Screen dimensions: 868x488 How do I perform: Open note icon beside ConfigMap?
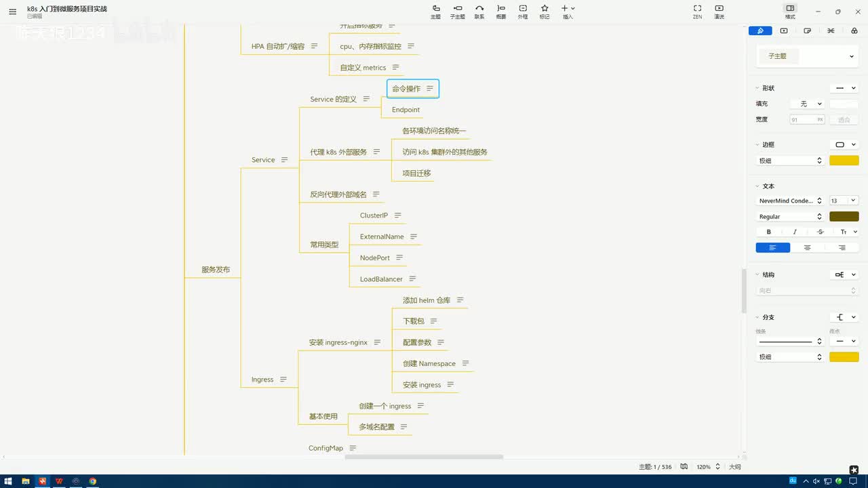(x=353, y=448)
